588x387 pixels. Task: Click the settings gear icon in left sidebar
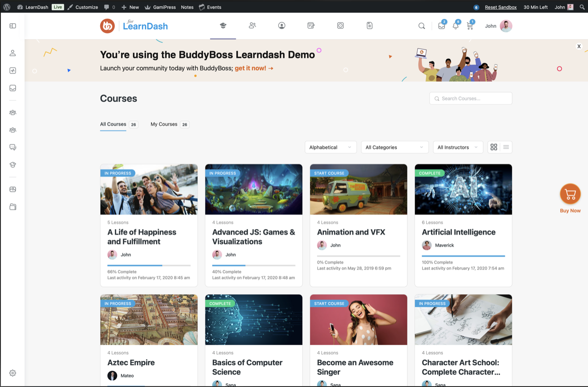click(x=12, y=373)
